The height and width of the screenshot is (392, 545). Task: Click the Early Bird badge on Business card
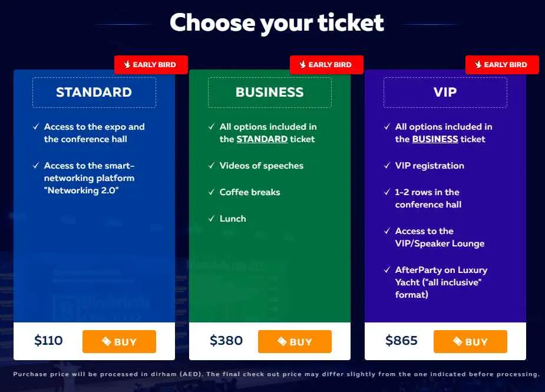[x=327, y=65]
